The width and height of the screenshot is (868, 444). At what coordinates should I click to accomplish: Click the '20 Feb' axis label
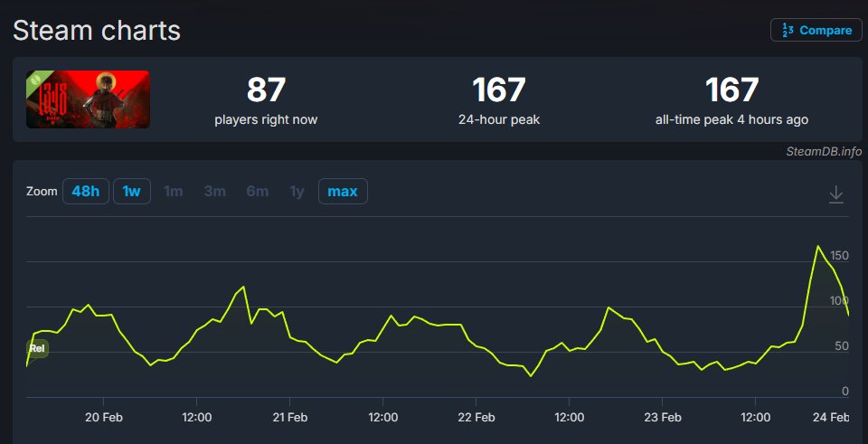(x=104, y=418)
